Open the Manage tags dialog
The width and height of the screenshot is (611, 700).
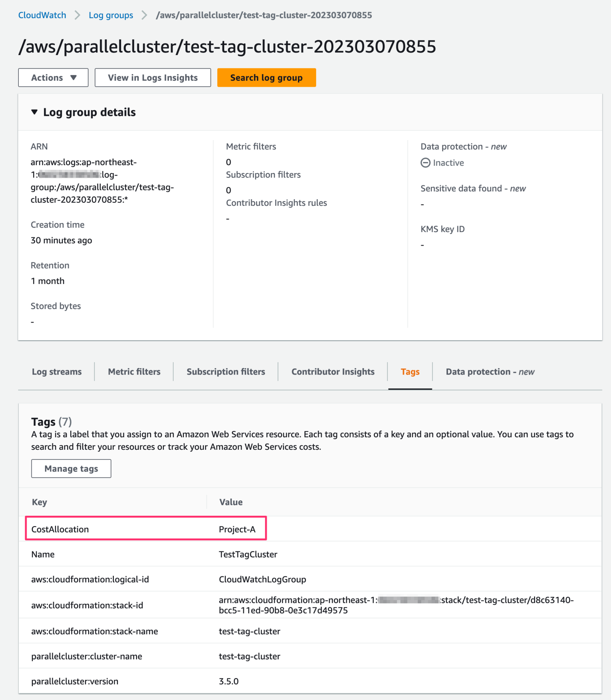tap(71, 468)
